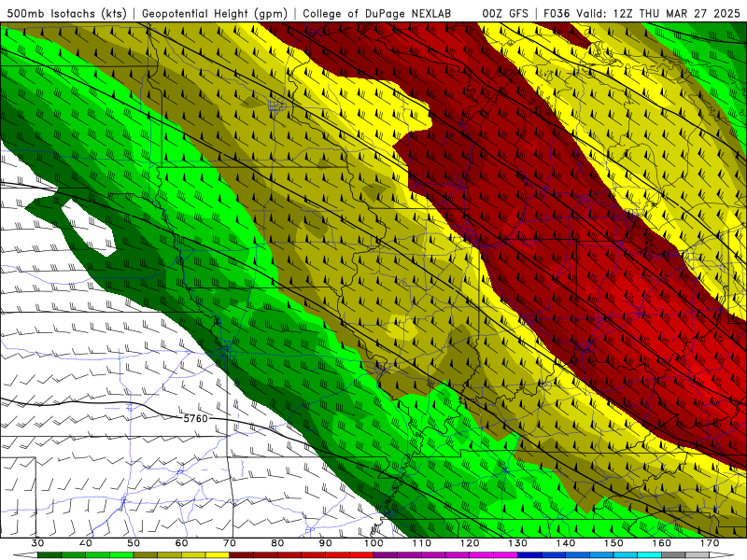Click the bright red legend swatch below 100
The image size is (747, 560).
pyautogui.click(x=361, y=555)
